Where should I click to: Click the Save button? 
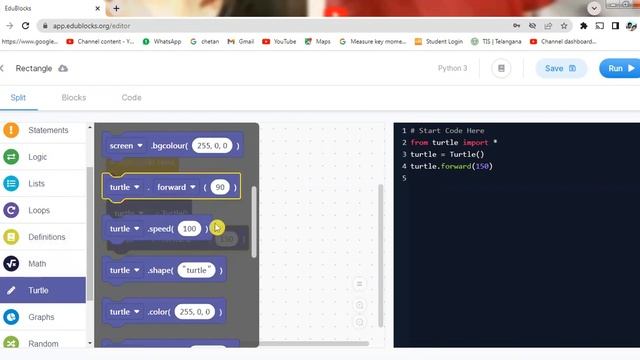[x=561, y=68]
